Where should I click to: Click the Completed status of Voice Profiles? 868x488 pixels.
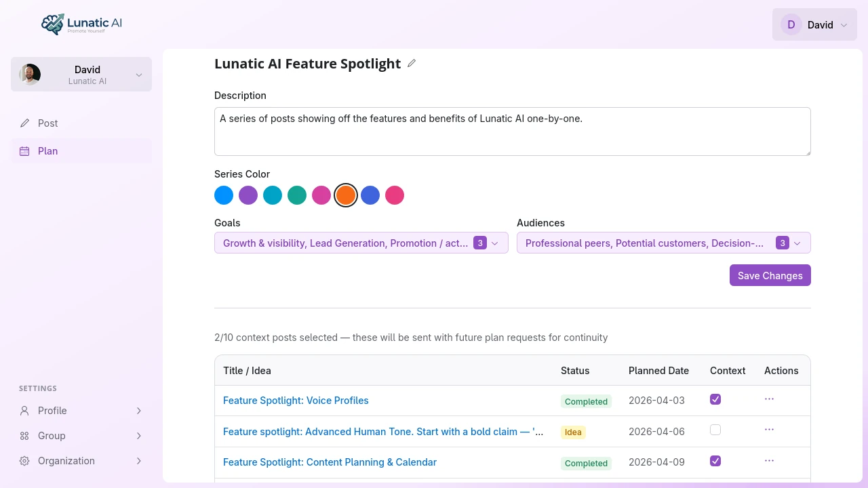586,401
